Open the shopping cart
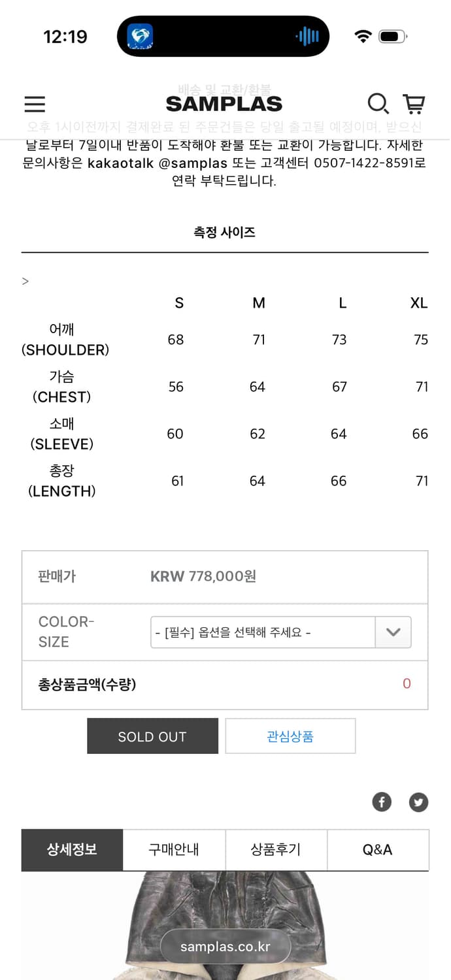The image size is (451, 980). click(414, 103)
